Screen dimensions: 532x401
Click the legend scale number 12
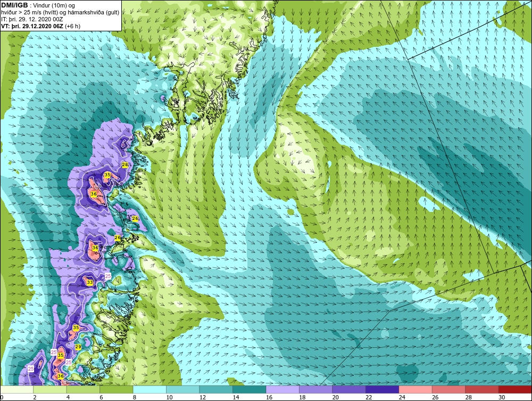click(203, 397)
